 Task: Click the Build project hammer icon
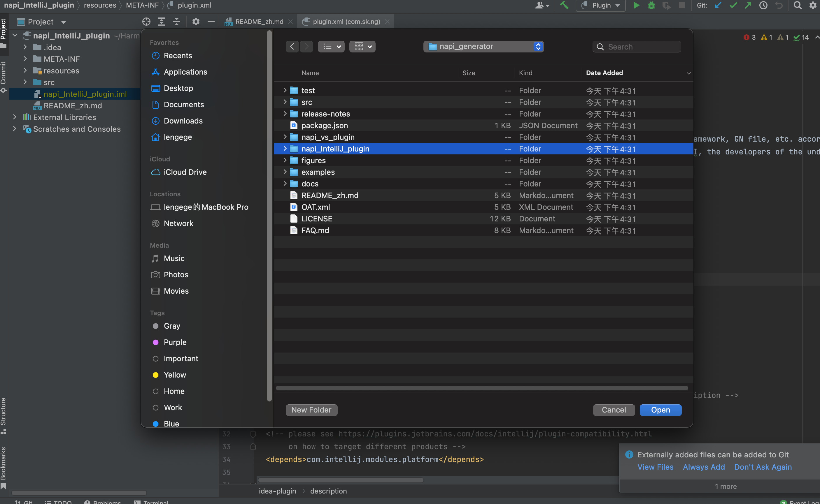pyautogui.click(x=564, y=5)
